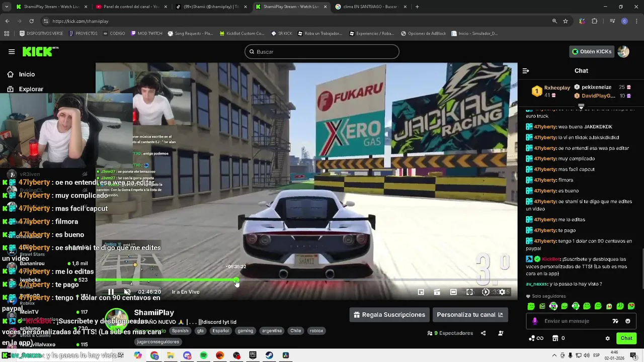
Task: Click the translate icon in chat input
Action: (615, 321)
